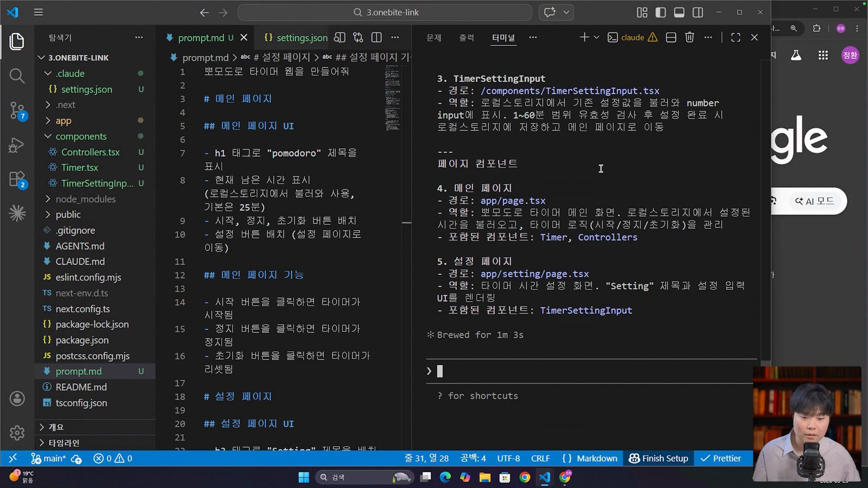
Task: Click Finish Setup in status bar
Action: (x=658, y=458)
